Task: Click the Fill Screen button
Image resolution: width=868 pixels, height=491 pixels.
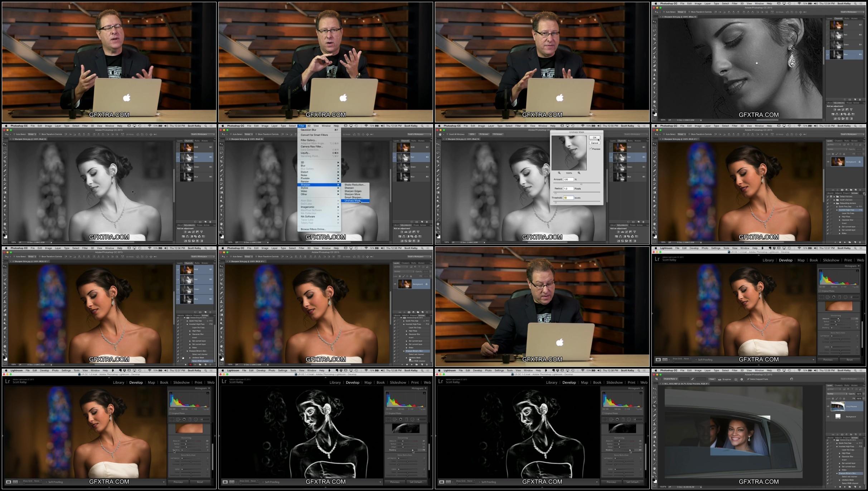Action: [498, 134]
